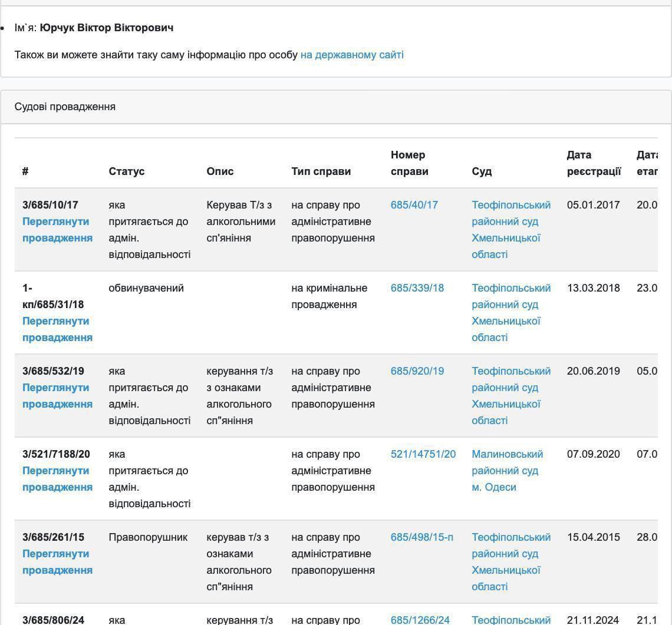Select the name 'Юрчук Віктор Вікторович'
This screenshot has height=625, width=672.
[x=107, y=28]
